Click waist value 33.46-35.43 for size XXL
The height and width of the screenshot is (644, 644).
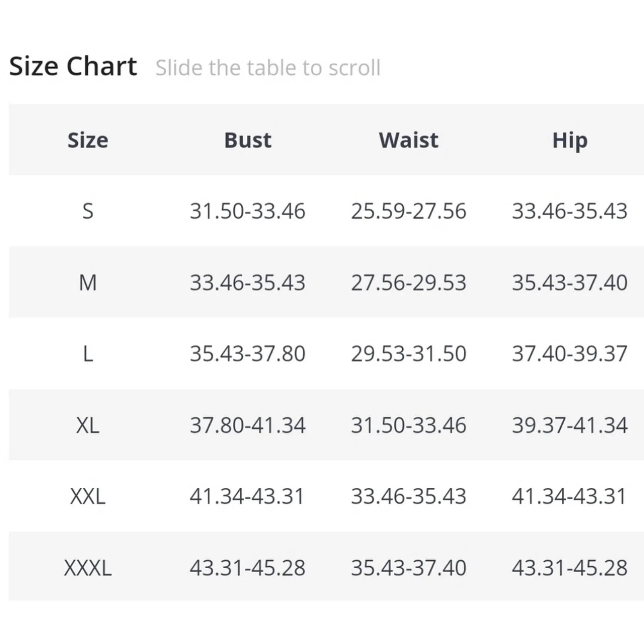point(409,496)
